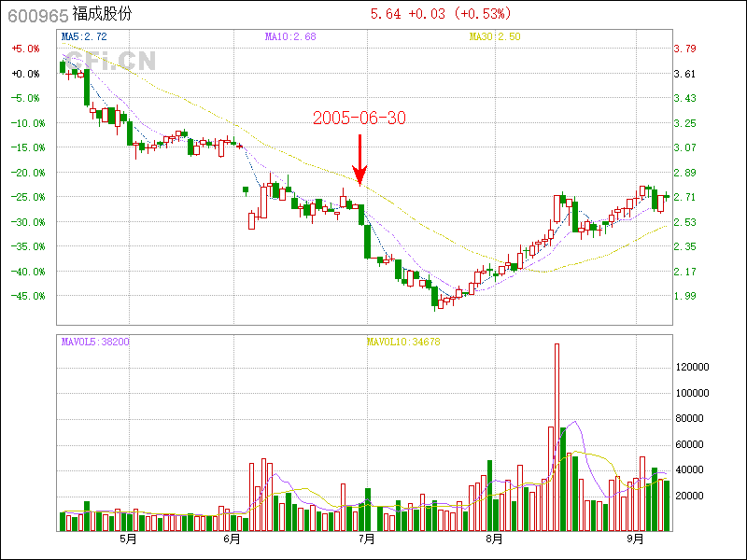747x560 pixels.
Task: Jump to the 9月 marker on time axis
Action: point(636,539)
